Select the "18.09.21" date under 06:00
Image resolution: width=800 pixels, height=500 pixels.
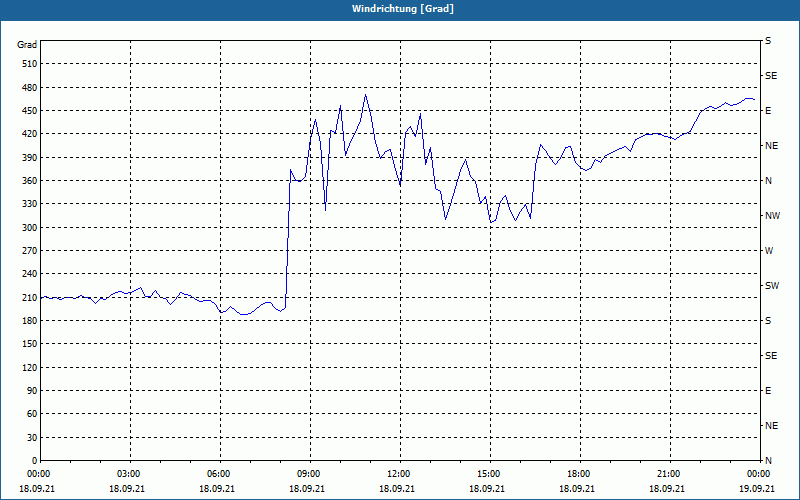click(217, 489)
